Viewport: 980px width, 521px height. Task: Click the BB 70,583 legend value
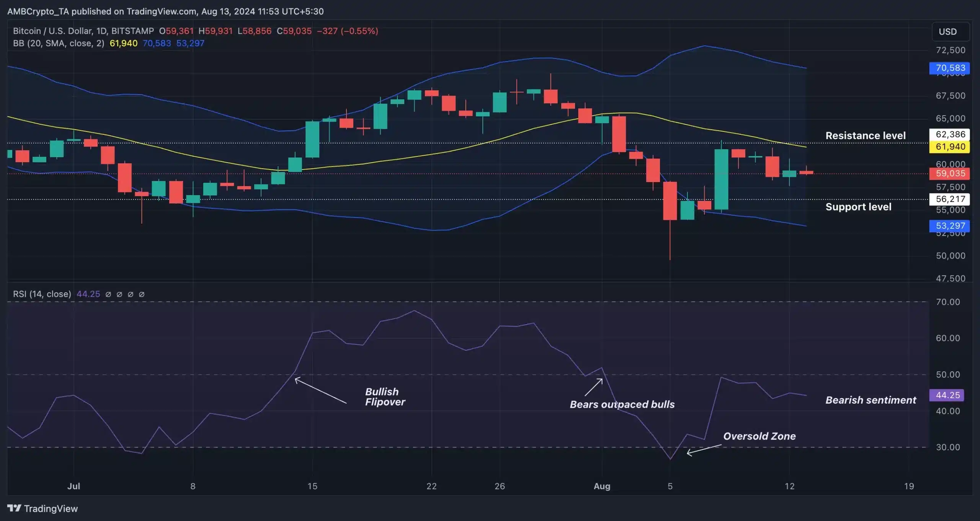157,43
